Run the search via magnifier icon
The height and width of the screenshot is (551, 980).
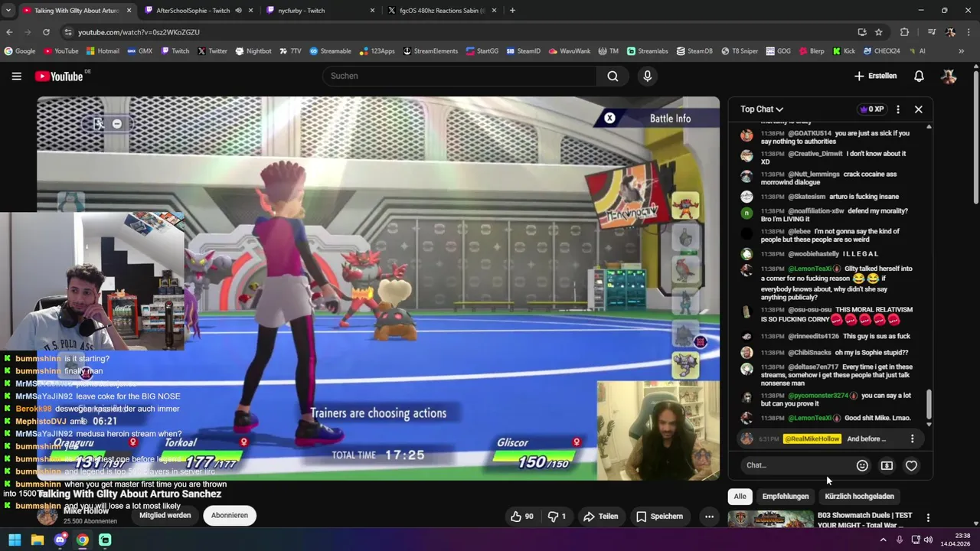coord(612,76)
